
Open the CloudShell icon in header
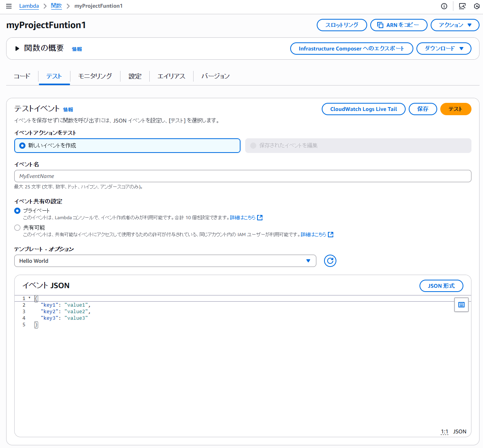pyautogui.click(x=462, y=6)
